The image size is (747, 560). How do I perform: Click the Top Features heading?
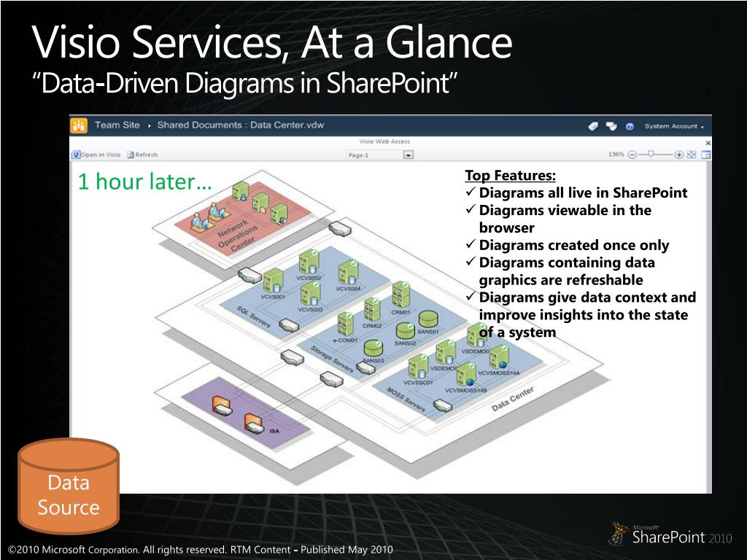pos(510,175)
